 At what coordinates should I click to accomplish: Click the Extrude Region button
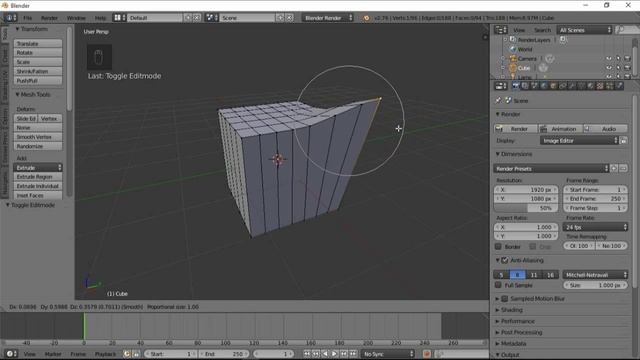point(38,177)
